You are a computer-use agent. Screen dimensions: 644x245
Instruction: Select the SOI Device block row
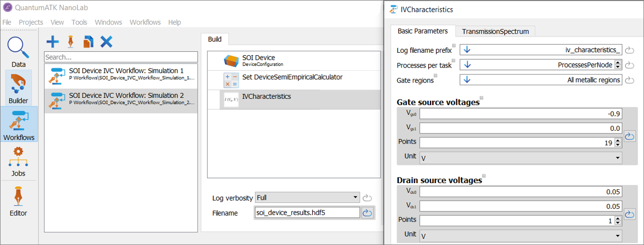point(294,61)
